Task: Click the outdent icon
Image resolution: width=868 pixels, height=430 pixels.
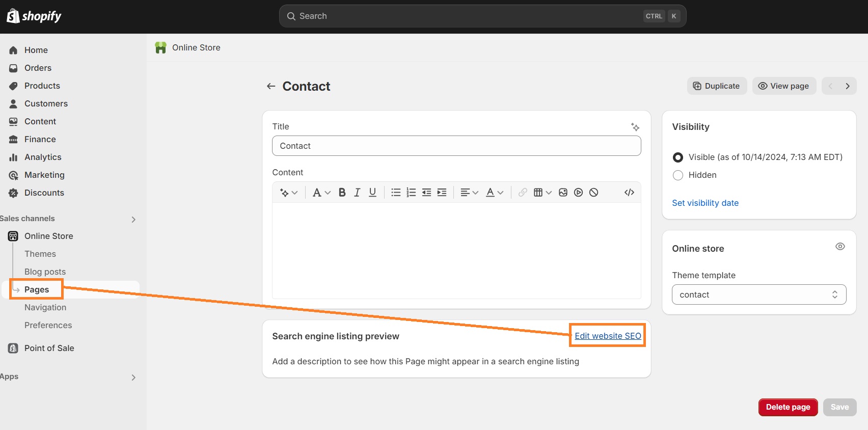Action: click(426, 193)
